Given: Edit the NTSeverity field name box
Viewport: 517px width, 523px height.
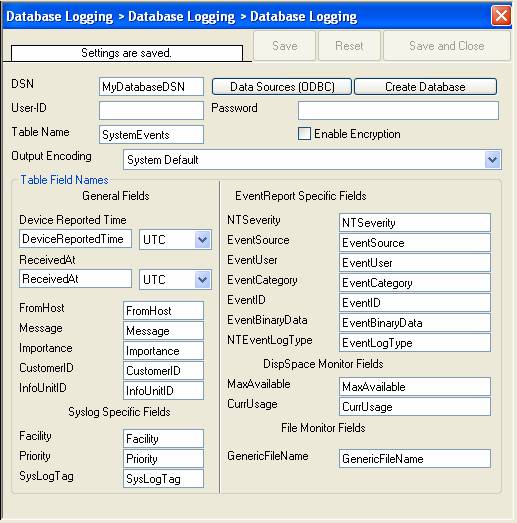Looking at the screenshot, I should 415,222.
